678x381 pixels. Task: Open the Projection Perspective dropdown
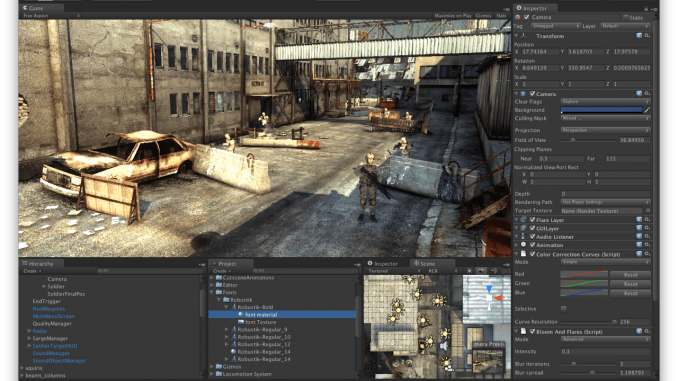[605, 130]
